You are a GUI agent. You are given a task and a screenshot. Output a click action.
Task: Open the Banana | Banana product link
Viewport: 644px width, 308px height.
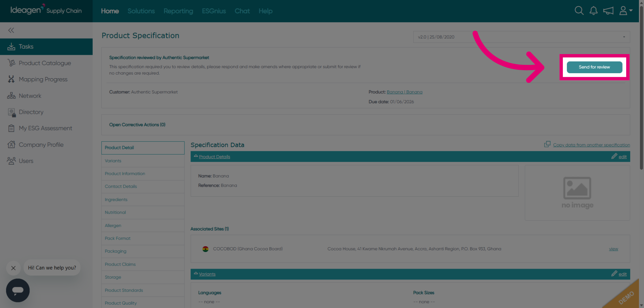405,92
